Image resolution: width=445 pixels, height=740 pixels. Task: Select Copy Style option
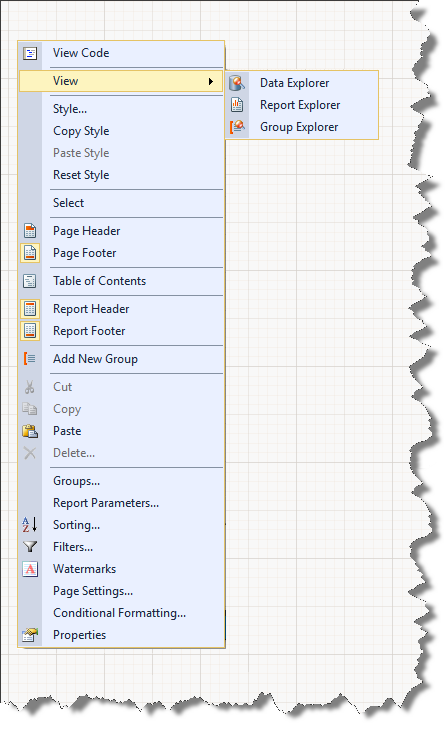tap(81, 131)
